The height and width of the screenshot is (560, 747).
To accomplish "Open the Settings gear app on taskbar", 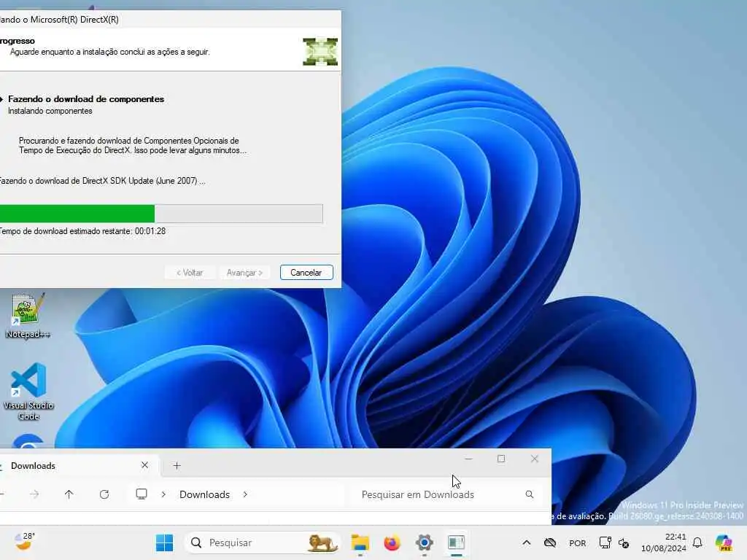I will (424, 542).
